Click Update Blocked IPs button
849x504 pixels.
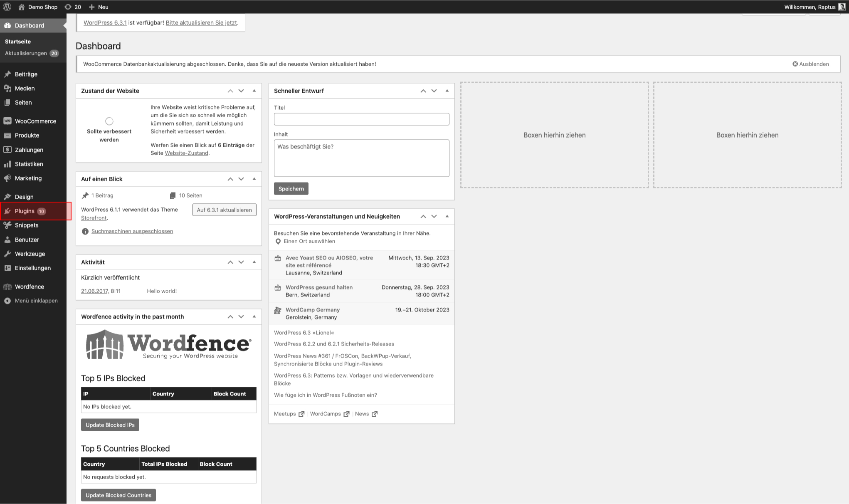(110, 425)
